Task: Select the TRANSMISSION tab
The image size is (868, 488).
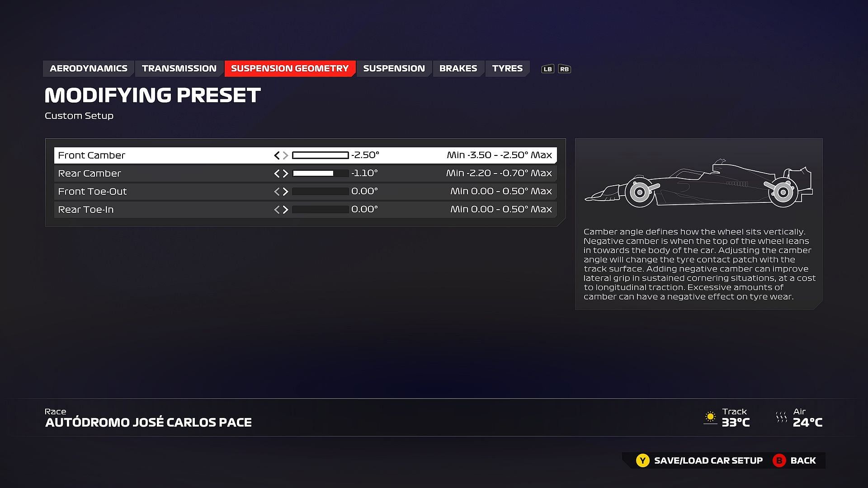Action: coord(179,68)
